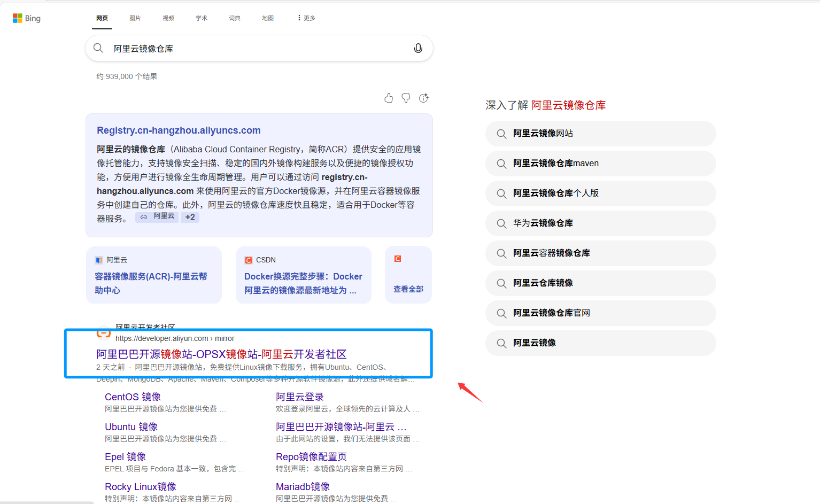Viewport: 820px width, 504px height.
Task: Select related search 阿里云容器镜像仓库
Action: click(x=601, y=253)
